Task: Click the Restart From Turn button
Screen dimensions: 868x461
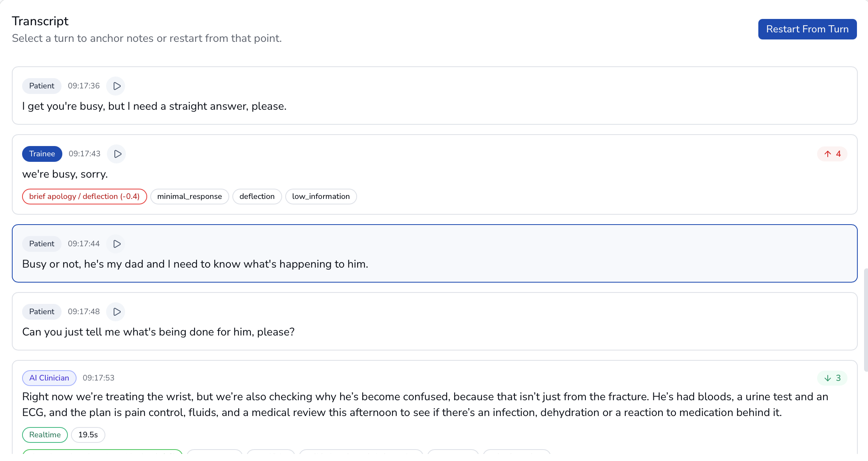Action: pyautogui.click(x=807, y=29)
